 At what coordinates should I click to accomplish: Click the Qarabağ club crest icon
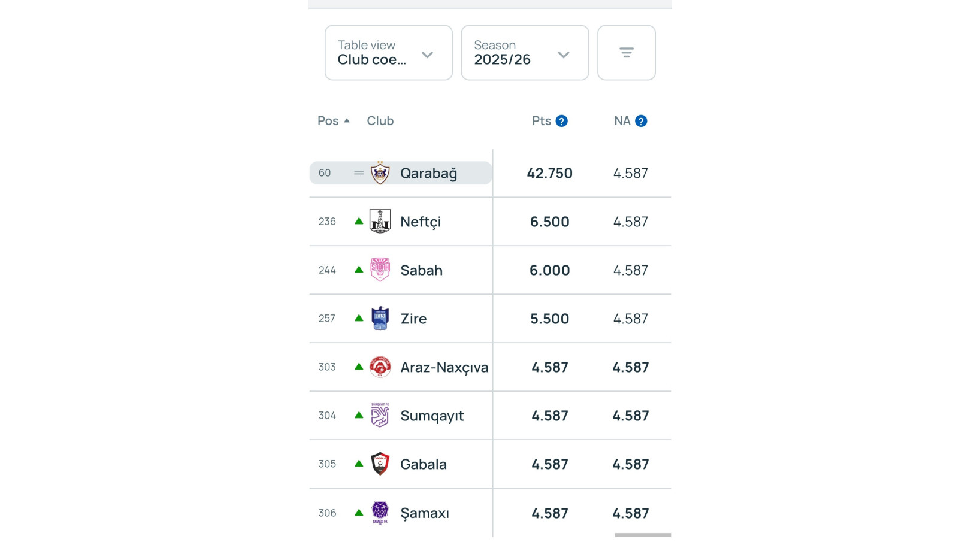[x=380, y=173]
